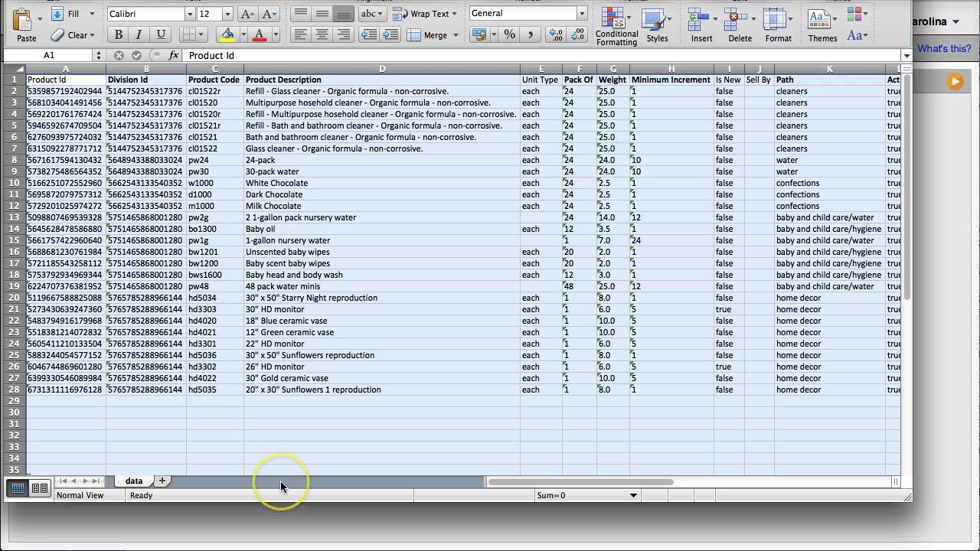Apply comma style
The height and width of the screenshot is (551, 980).
pos(531,35)
